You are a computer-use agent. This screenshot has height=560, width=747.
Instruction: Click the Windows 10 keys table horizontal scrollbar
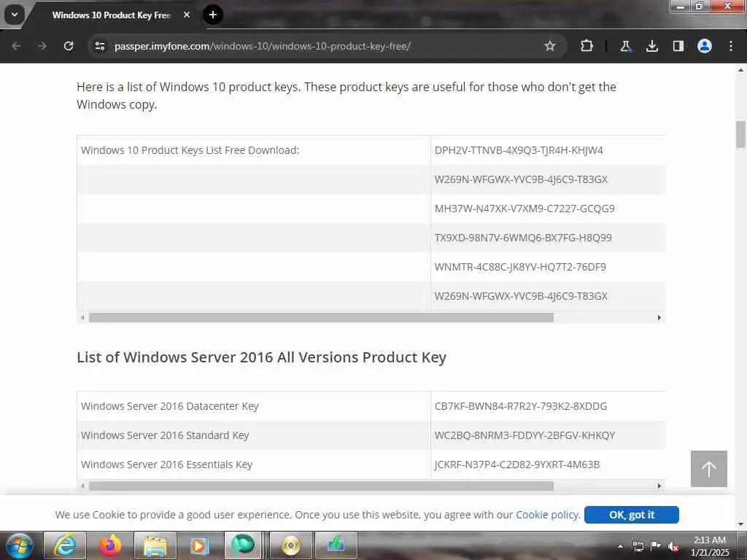point(321,318)
